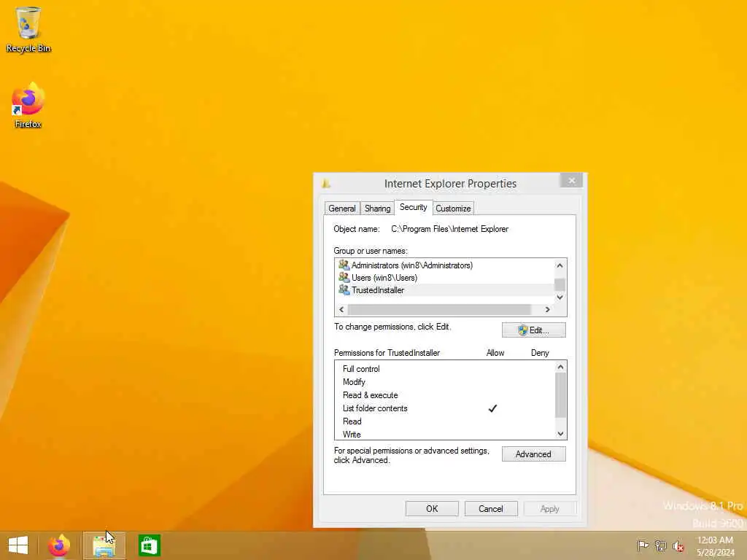Click the Read & execute permission row

pos(444,395)
